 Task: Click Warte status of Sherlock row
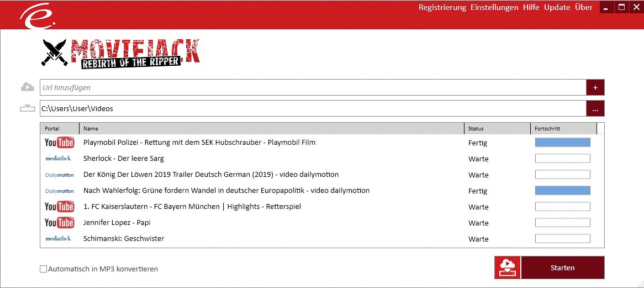tap(478, 159)
